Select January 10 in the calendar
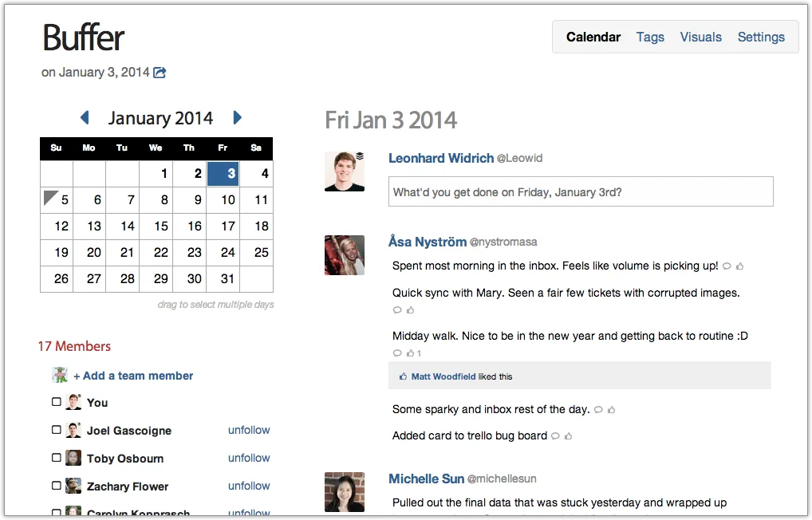The height and width of the screenshot is (520, 812). [x=223, y=200]
